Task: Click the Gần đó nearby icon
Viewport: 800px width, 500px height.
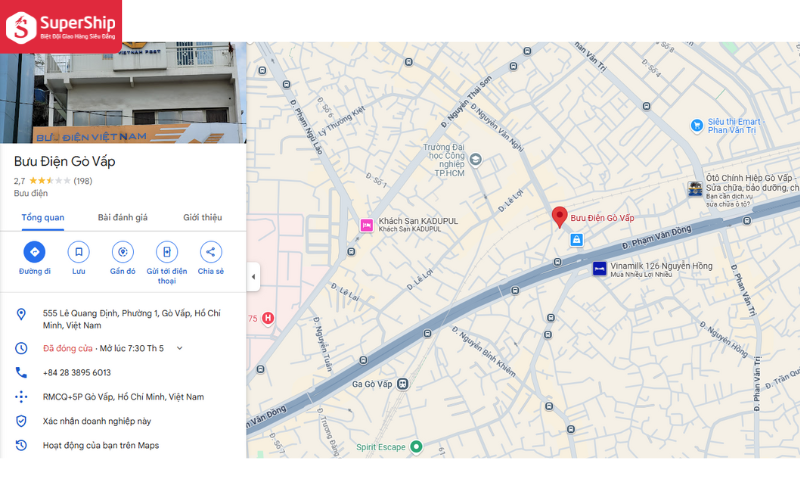Action: 122,252
